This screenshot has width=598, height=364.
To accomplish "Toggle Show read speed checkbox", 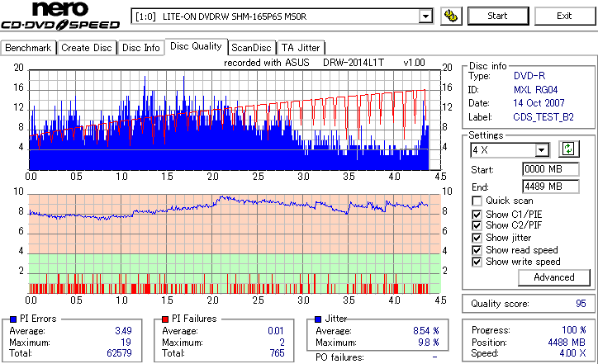I will point(477,250).
